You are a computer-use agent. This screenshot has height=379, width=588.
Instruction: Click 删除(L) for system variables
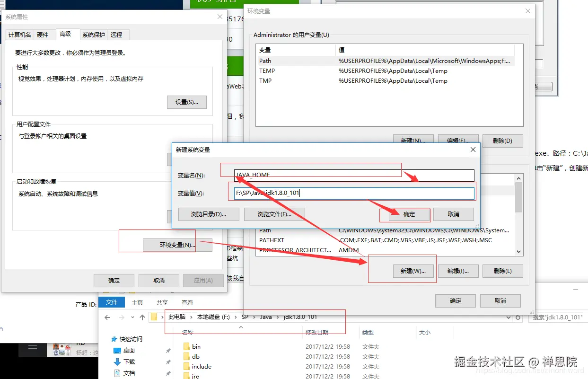click(x=503, y=271)
